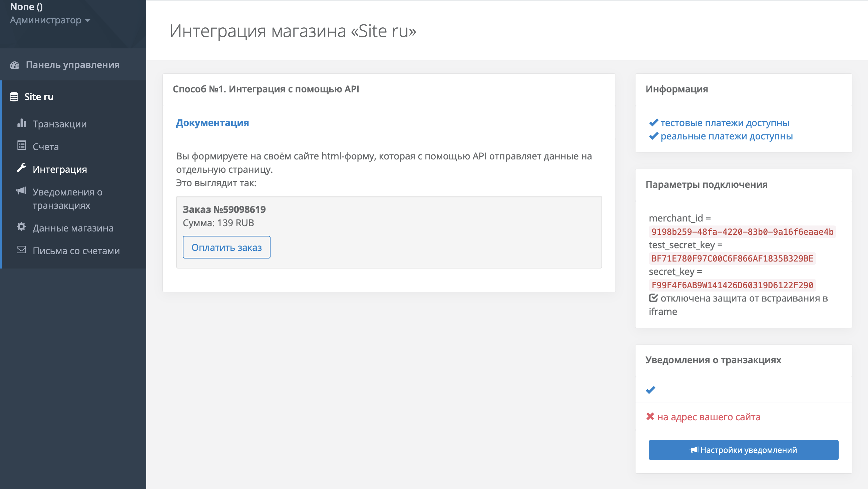
Task: Select test_secret_key value BF71E780F97C00C6F866AF1835B329BE
Action: [x=732, y=258]
